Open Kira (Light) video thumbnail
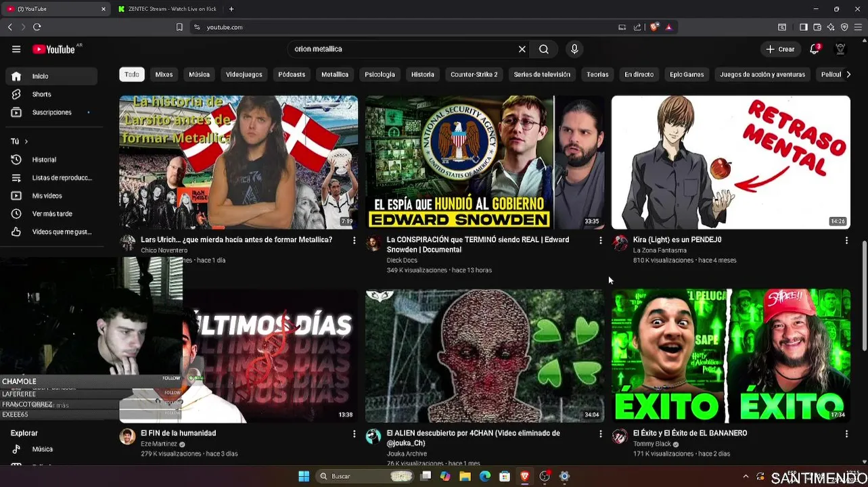868x487 pixels. 731,162
